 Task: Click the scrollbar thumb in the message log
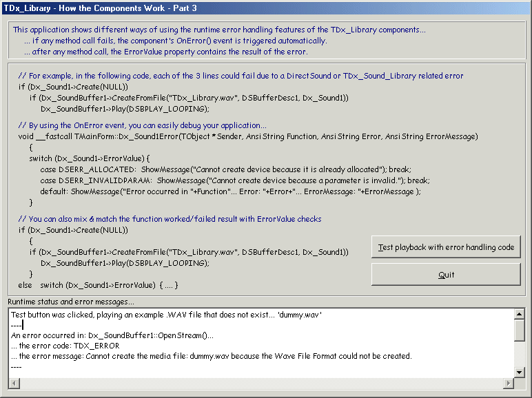tap(520, 330)
